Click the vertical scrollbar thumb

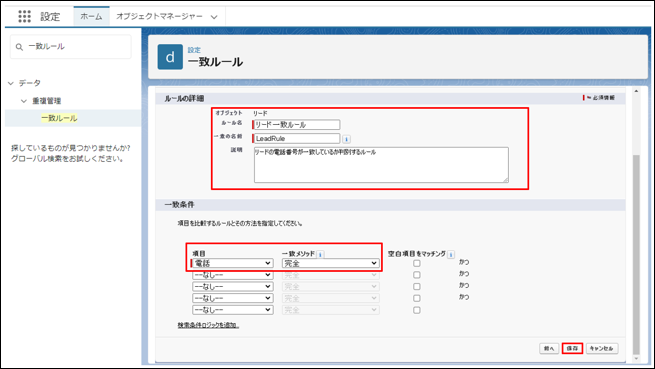tap(636, 254)
